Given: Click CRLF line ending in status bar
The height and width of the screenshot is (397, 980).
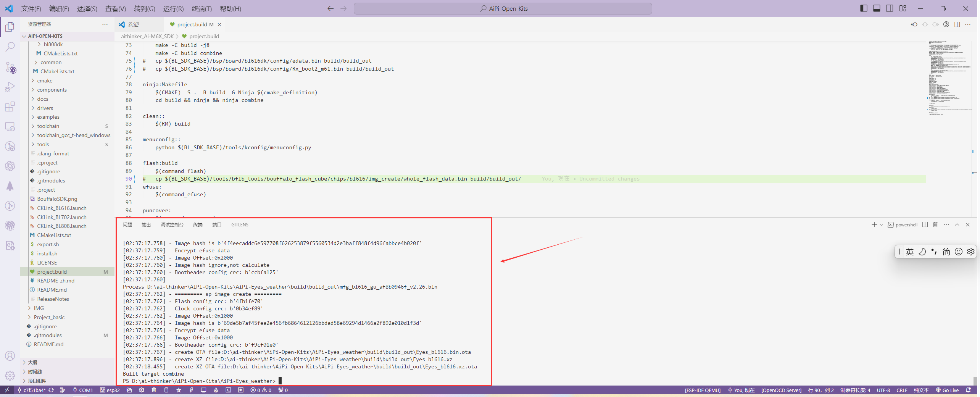Looking at the screenshot, I should [902, 390].
